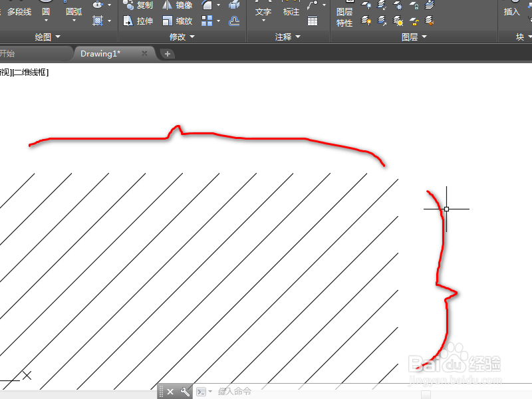Expand the Ellipse tool dropdown arrow

[109, 5]
